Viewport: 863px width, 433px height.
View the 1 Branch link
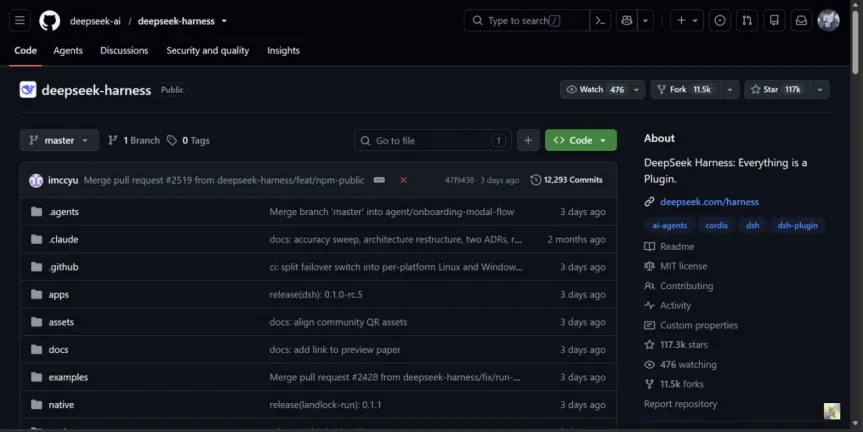point(134,140)
